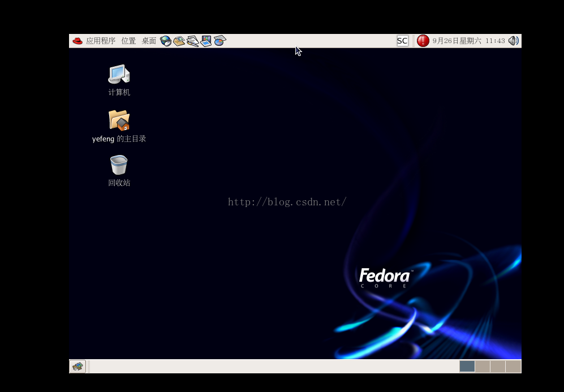Click the volume speaker icon

point(513,41)
